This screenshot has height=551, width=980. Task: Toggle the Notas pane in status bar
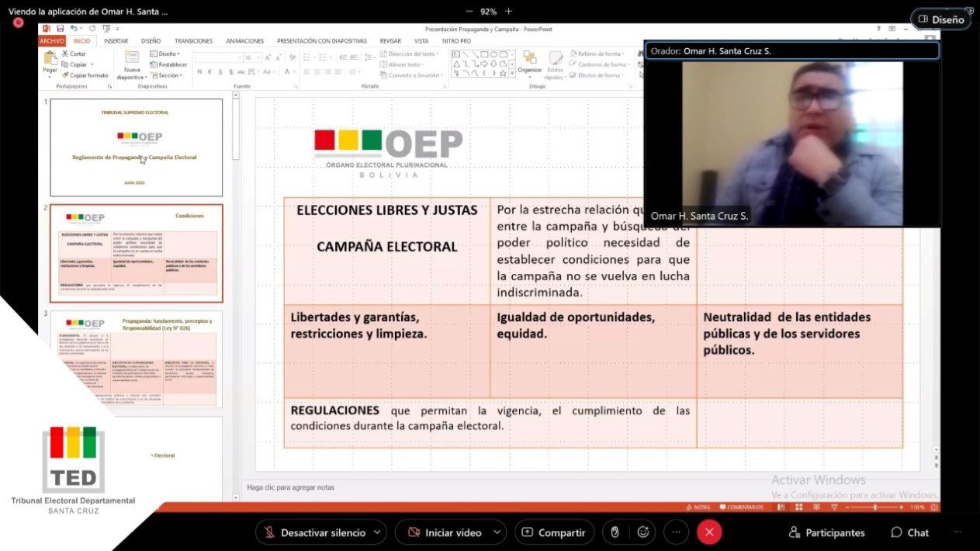point(698,507)
